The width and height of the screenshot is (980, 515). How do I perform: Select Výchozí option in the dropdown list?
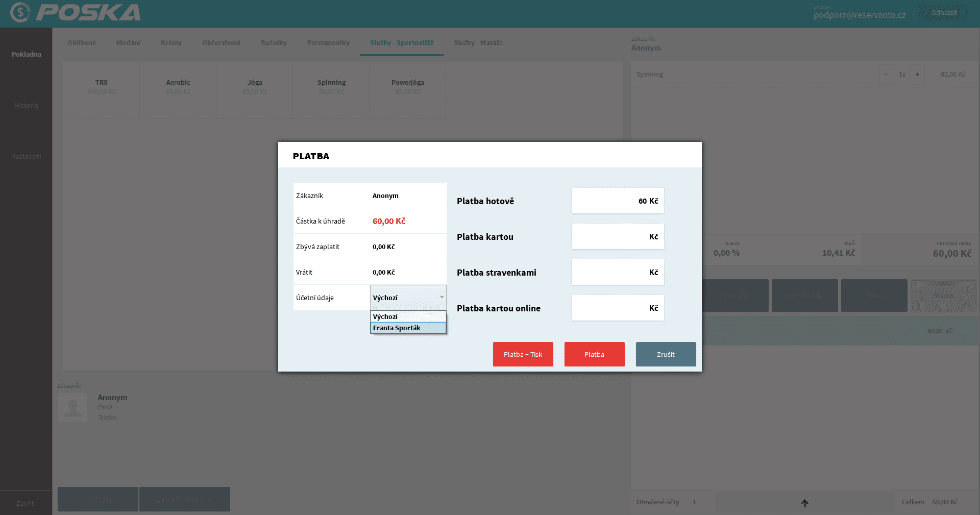click(x=407, y=316)
